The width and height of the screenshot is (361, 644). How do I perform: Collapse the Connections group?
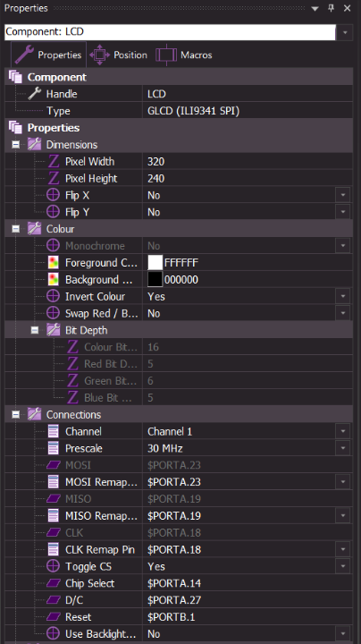15,414
